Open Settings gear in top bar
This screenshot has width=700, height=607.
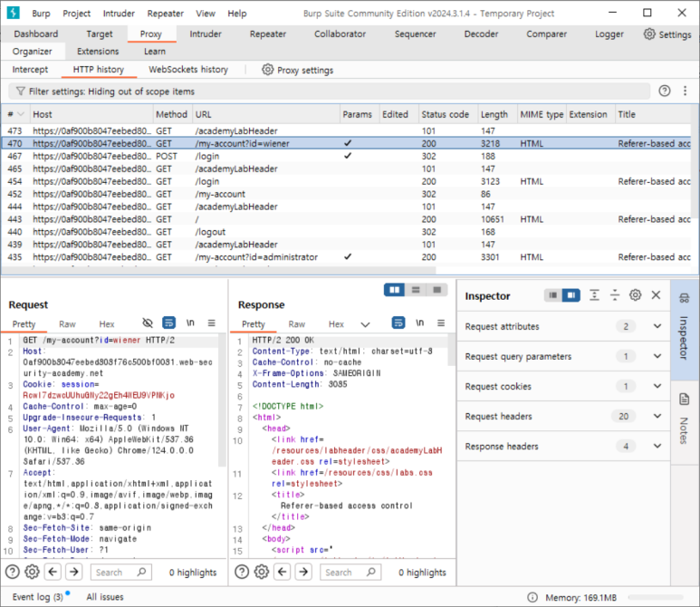649,34
